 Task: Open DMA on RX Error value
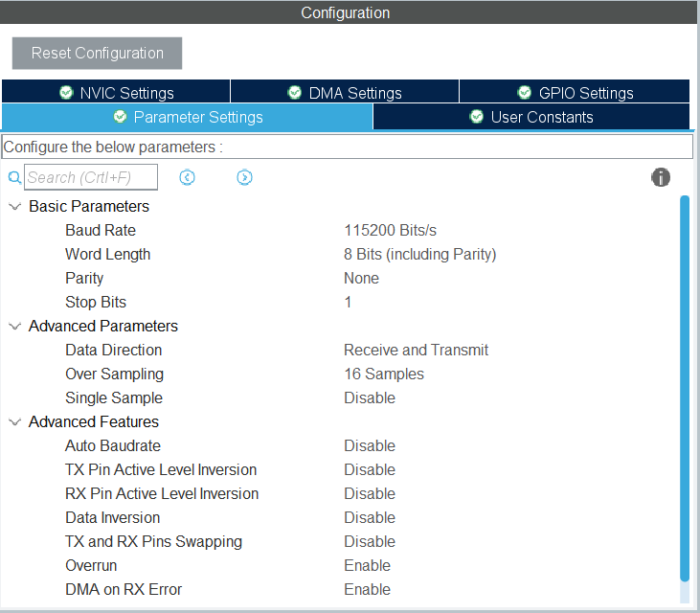click(x=367, y=589)
